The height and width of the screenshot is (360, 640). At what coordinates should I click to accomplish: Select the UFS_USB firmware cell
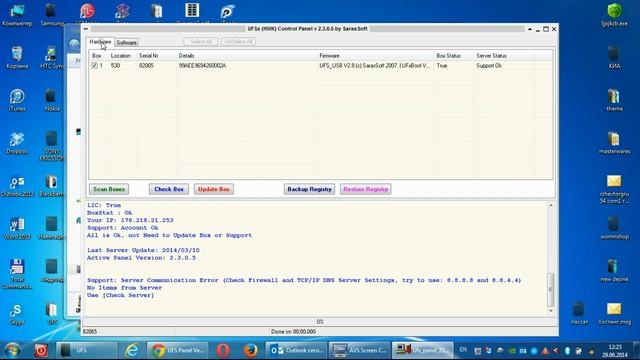[375, 65]
